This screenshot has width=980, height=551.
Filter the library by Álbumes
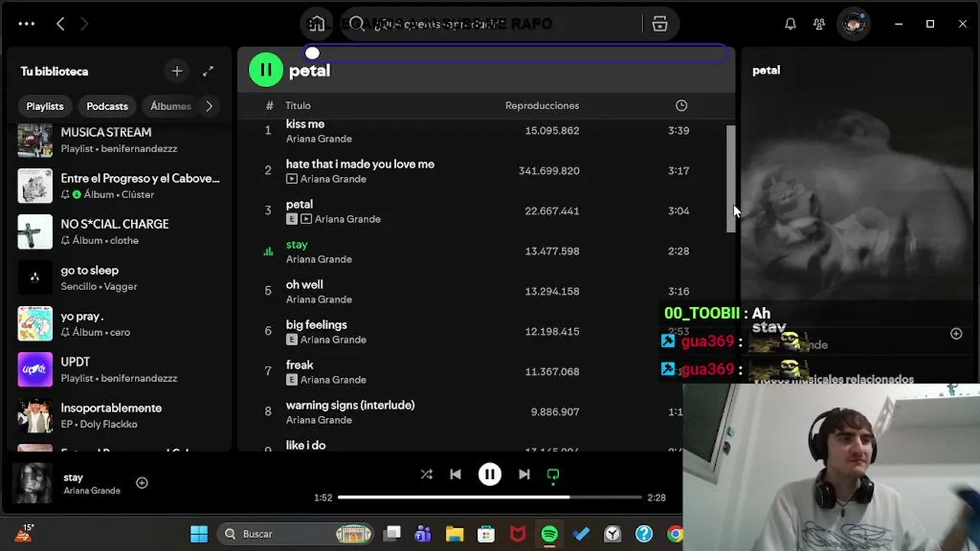point(170,106)
